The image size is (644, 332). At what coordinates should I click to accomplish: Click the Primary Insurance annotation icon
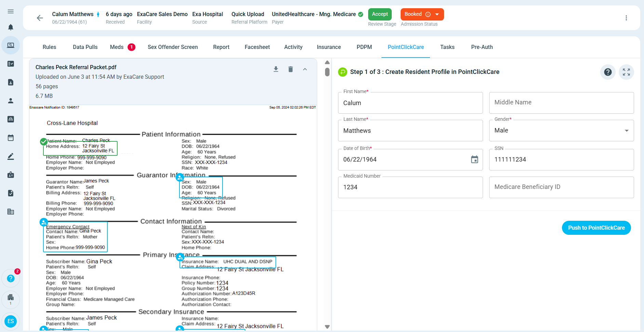click(x=180, y=257)
